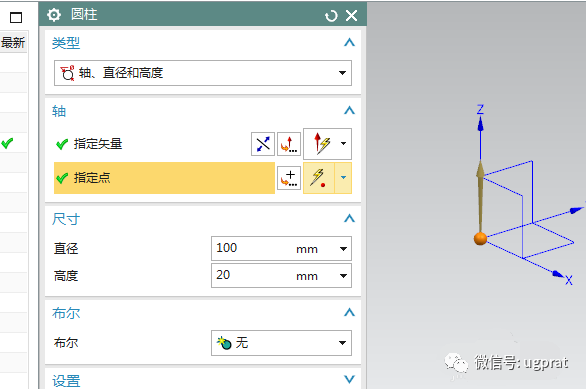The image size is (586, 389).
Task: Open the vector type dropdown arrow
Action: [x=343, y=143]
